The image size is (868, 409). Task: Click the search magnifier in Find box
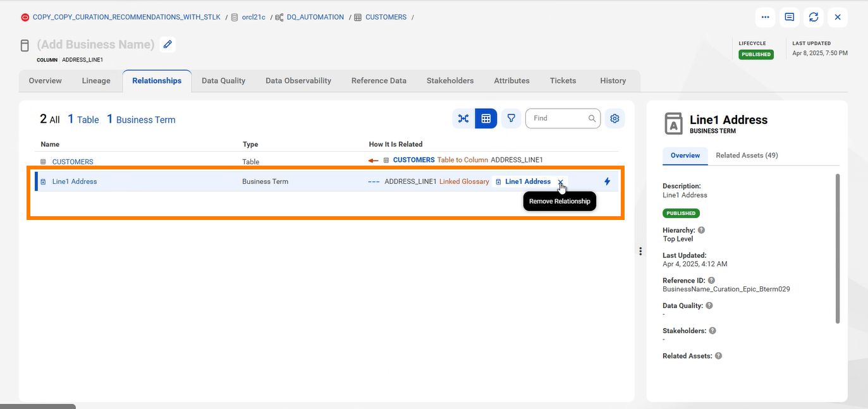[592, 118]
